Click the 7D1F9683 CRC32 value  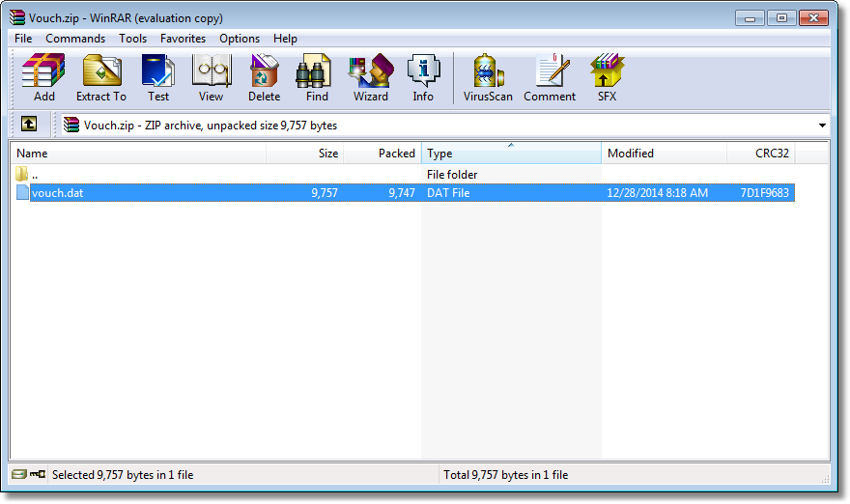click(764, 193)
